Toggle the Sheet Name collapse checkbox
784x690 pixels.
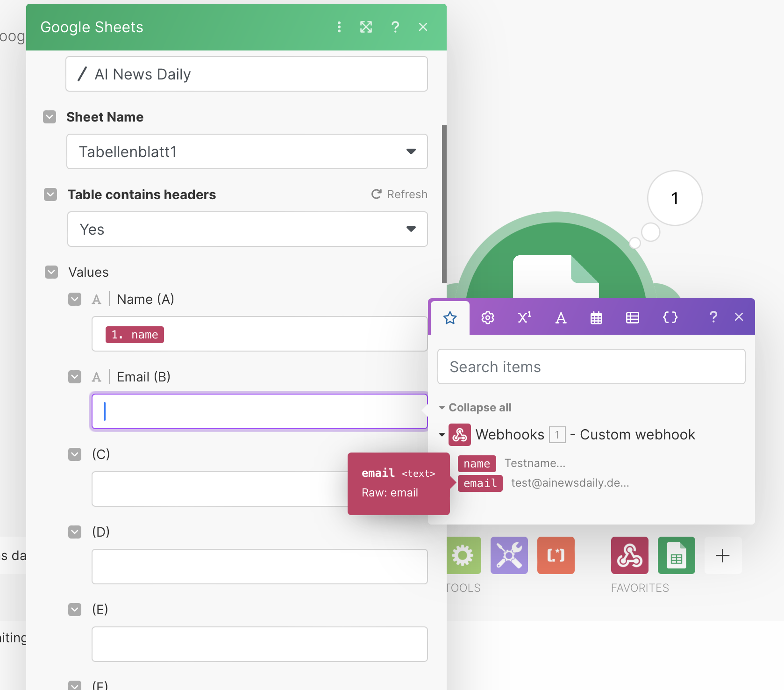[50, 117]
